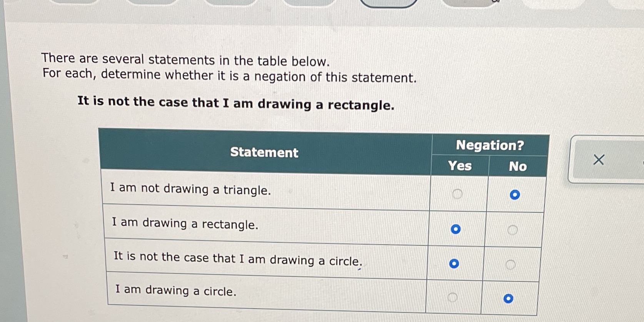644x322 pixels.
Task: Select Yes for 'I am drawing a circle'
Action: [x=451, y=297]
